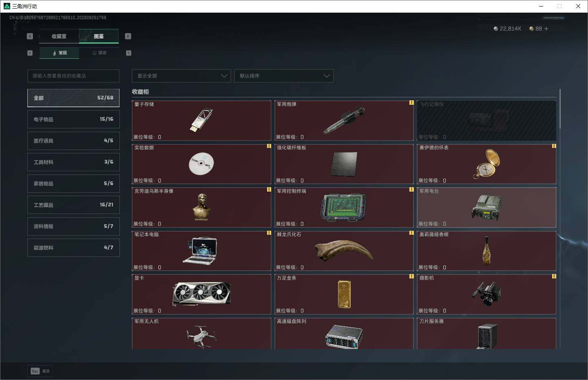This screenshot has width=588, height=380.
Task: Select the 全部 52/68 category
Action: pyautogui.click(x=73, y=98)
